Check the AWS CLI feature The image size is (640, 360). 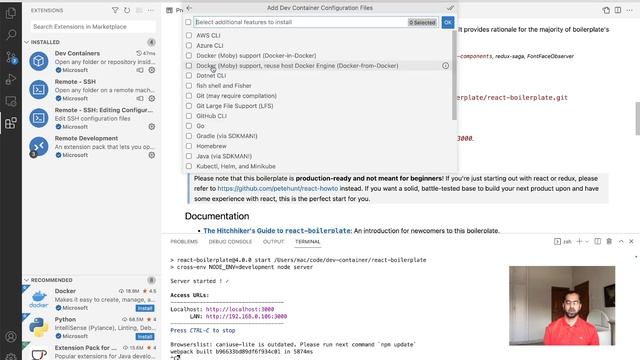[x=189, y=36]
